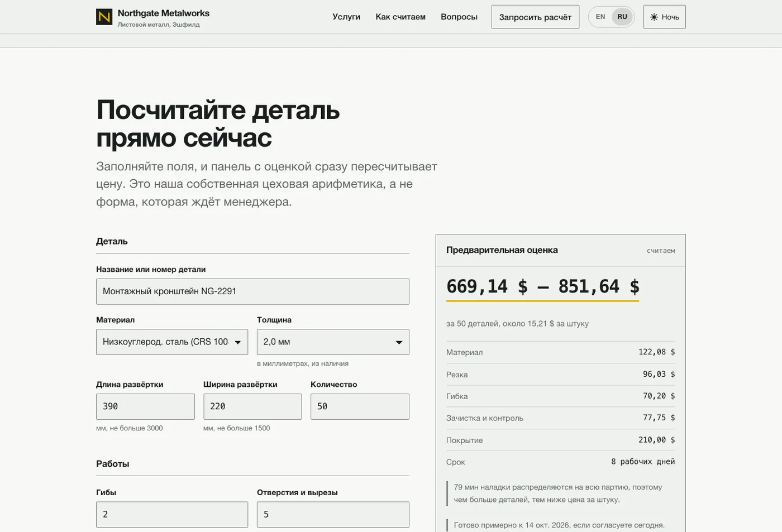Select the RU language option
The image size is (782, 532).
(x=622, y=17)
